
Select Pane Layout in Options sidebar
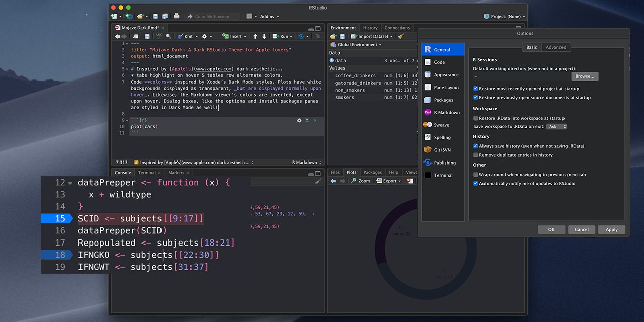click(443, 88)
